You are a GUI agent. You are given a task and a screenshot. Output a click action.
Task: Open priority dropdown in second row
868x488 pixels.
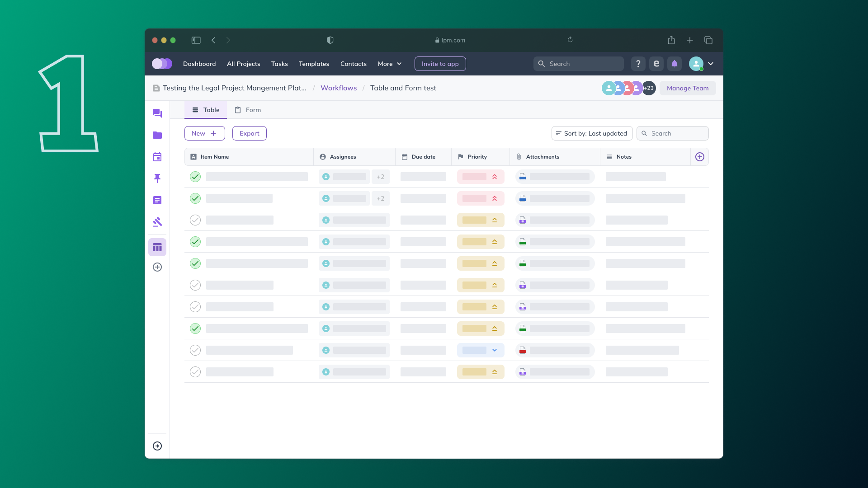pyautogui.click(x=481, y=198)
